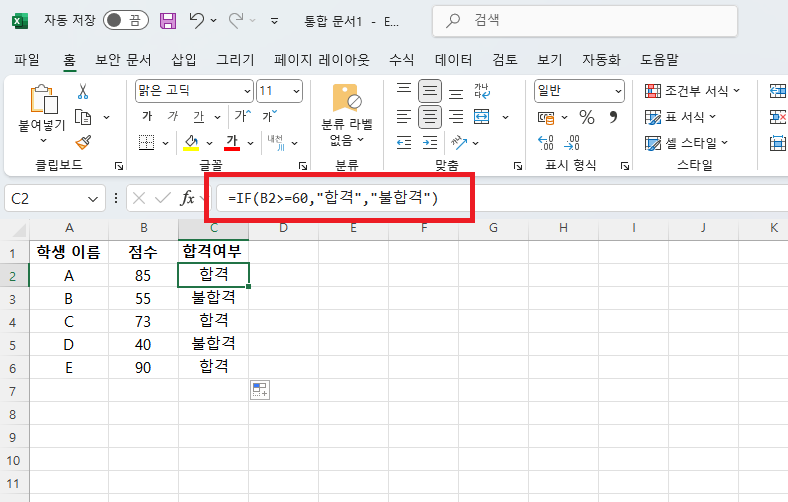Open the number format dropdown 일반
This screenshot has height=502, width=788.
[x=618, y=91]
